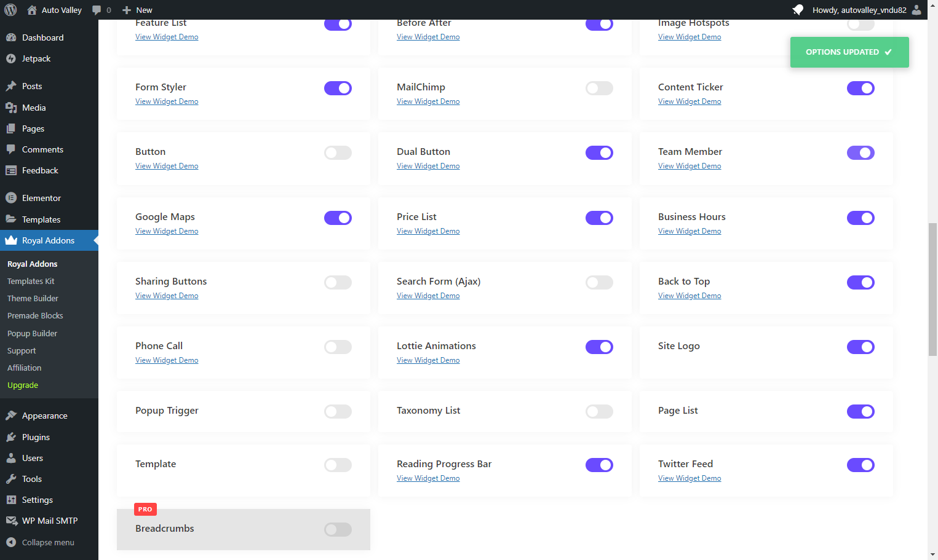Turn off the Google Maps toggle
Image resolution: width=938 pixels, height=560 pixels.
[x=338, y=218]
